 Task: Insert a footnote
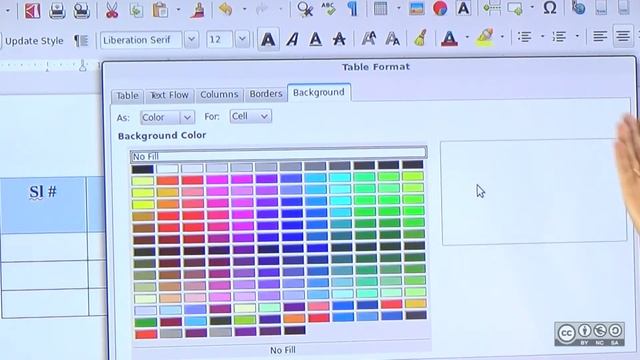pyautogui.click(x=601, y=8)
